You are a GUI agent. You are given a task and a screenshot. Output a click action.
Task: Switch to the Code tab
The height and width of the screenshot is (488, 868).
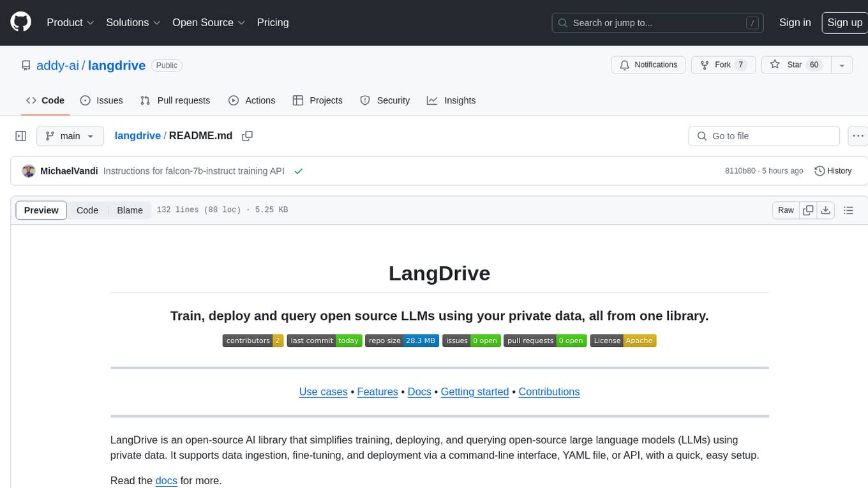tap(45, 100)
